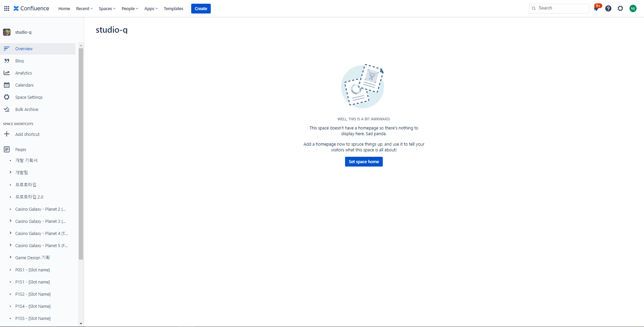
Task: Open the Recent dropdown menu
Action: [x=84, y=8]
